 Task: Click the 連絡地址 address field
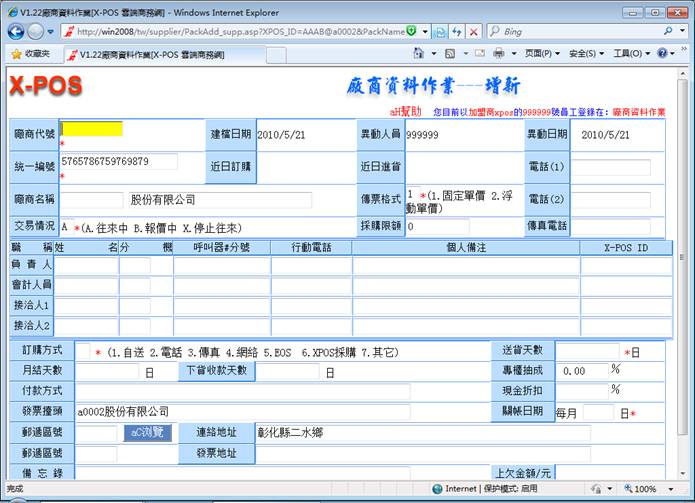click(x=420, y=433)
